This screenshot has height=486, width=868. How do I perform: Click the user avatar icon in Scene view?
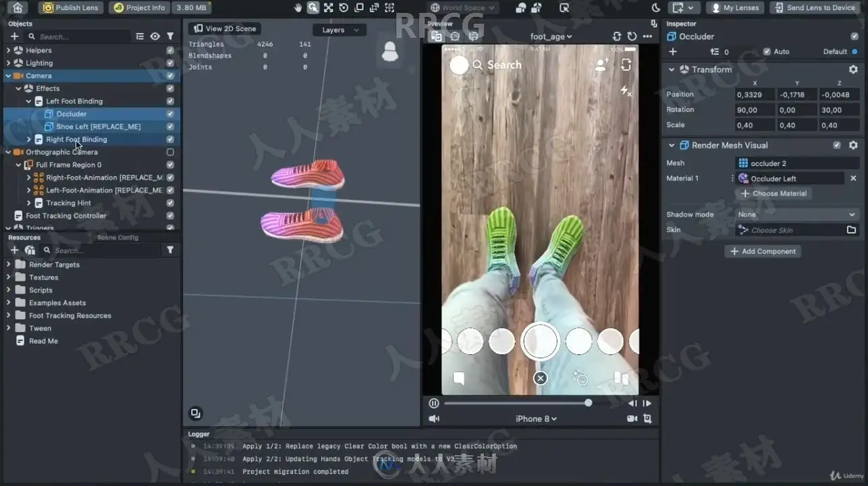(389, 52)
